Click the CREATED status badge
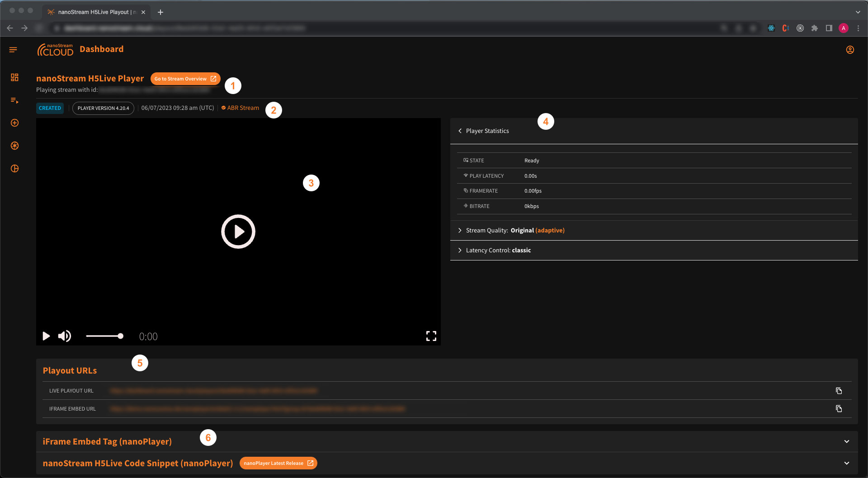This screenshot has width=868, height=478. click(50, 108)
